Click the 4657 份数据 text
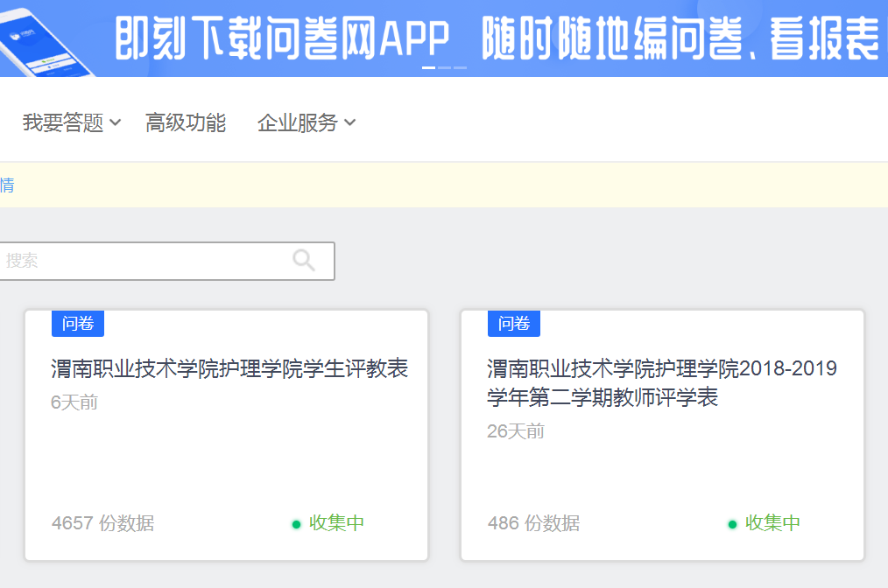The image size is (888, 588). click(x=103, y=523)
